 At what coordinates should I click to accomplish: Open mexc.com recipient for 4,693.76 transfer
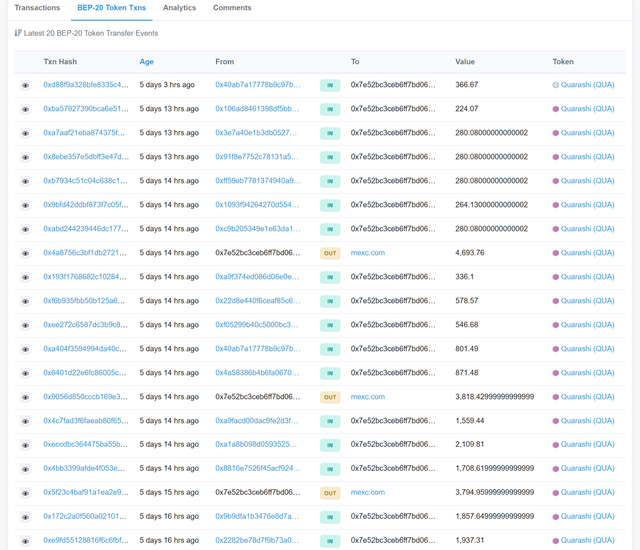pos(368,253)
